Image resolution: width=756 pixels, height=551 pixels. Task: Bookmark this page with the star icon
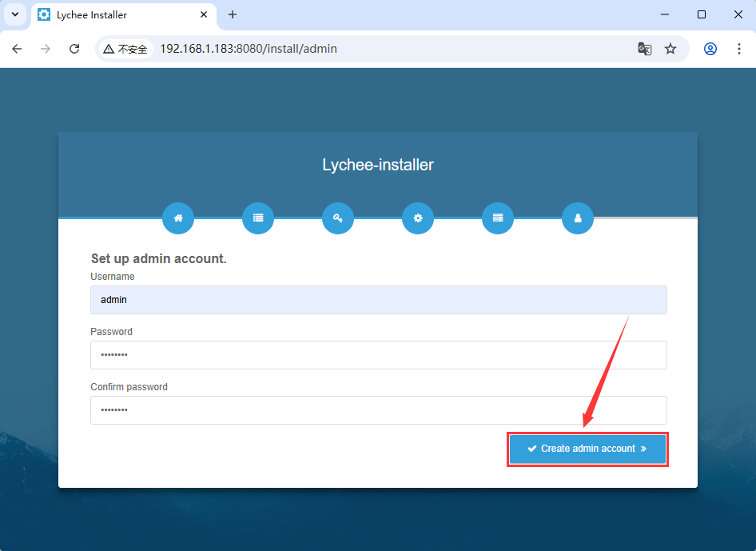[670, 49]
